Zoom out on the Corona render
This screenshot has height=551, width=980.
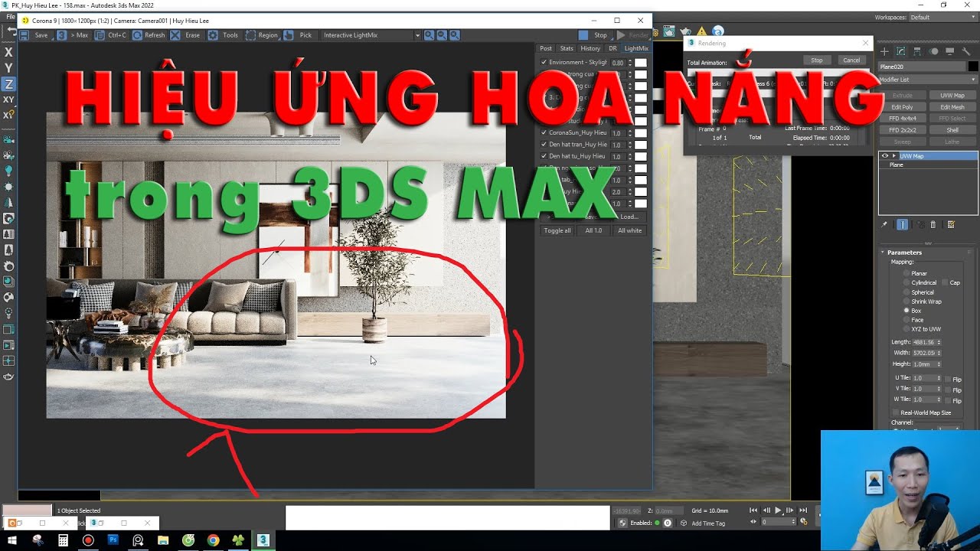(x=442, y=35)
